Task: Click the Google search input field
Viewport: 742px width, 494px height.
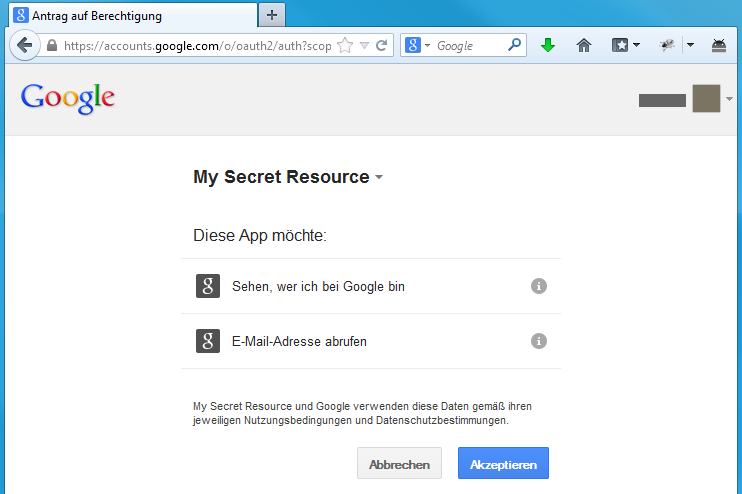Action: pyautogui.click(x=468, y=45)
